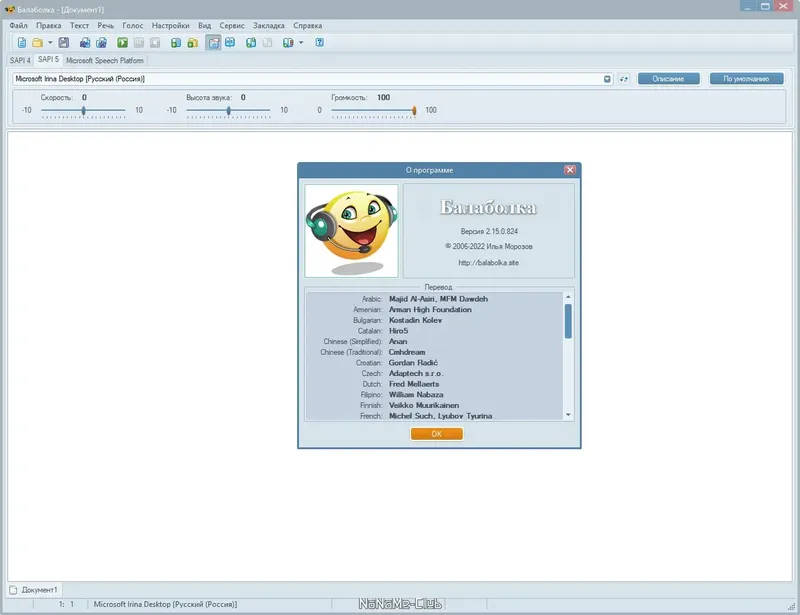This screenshot has height=615, width=800.
Task: Select the Документ1 document tab
Action: tap(34, 589)
